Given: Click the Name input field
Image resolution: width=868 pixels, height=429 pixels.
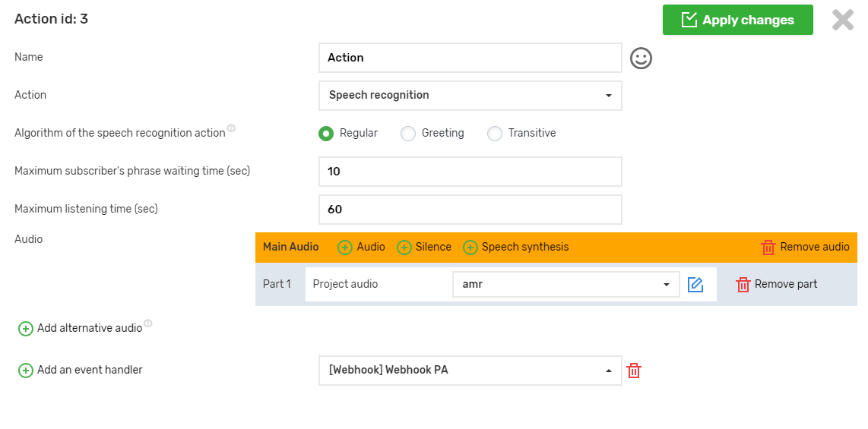Looking at the screenshot, I should point(470,58).
